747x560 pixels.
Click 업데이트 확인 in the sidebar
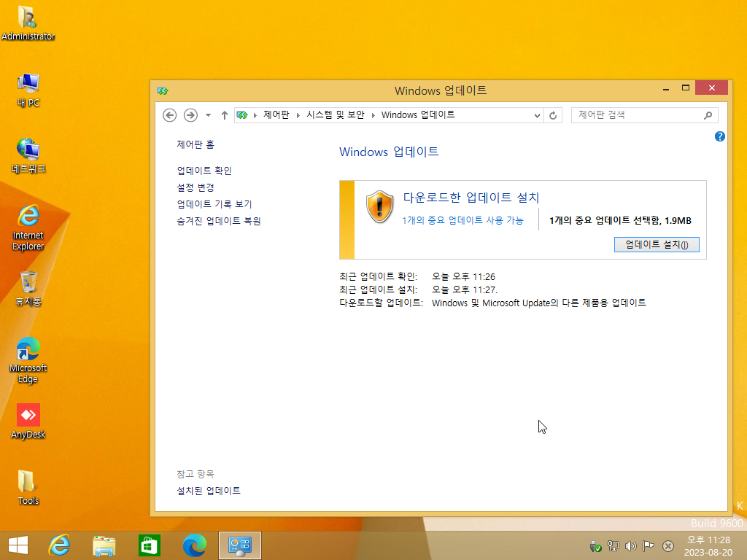coord(204,170)
